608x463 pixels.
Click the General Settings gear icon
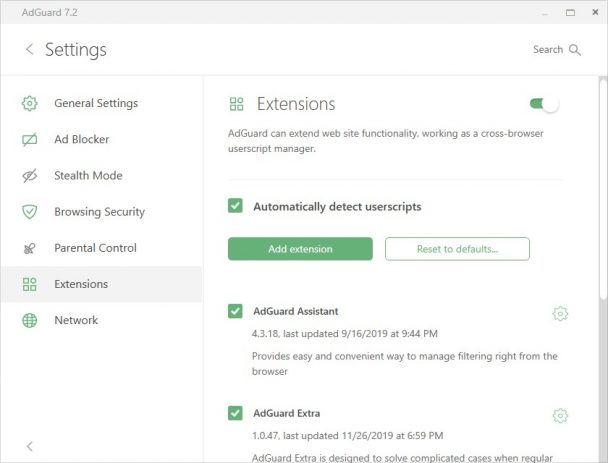tap(29, 103)
